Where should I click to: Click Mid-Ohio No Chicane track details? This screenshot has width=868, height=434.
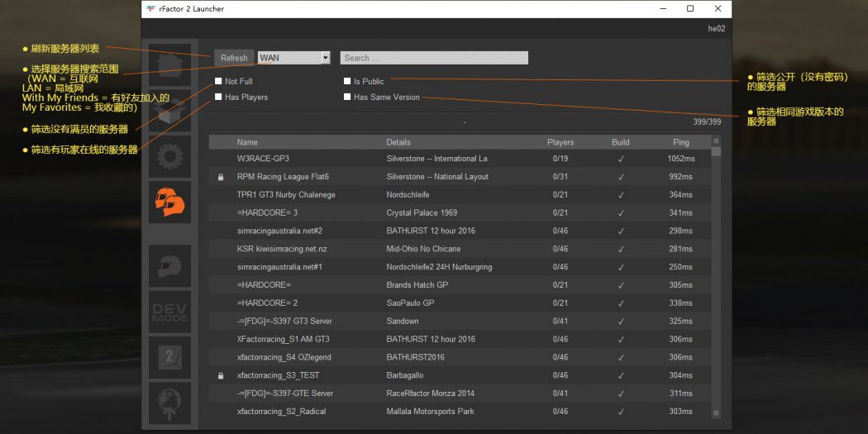[x=423, y=249]
